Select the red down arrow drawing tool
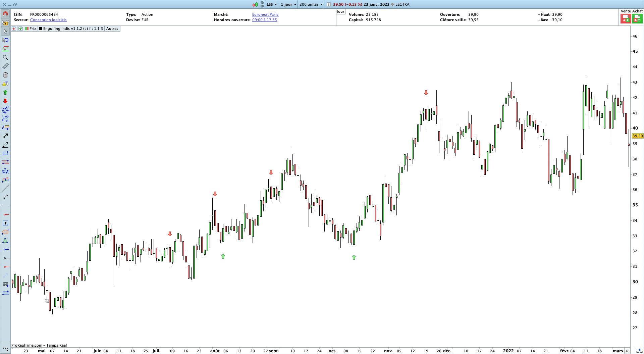Viewport: 644px width, 354px height. click(5, 101)
